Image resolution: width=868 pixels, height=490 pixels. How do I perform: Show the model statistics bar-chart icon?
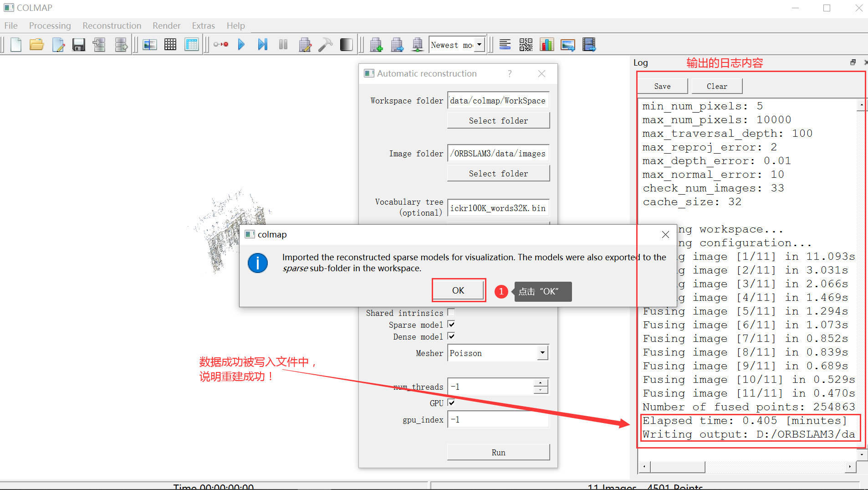coord(547,44)
